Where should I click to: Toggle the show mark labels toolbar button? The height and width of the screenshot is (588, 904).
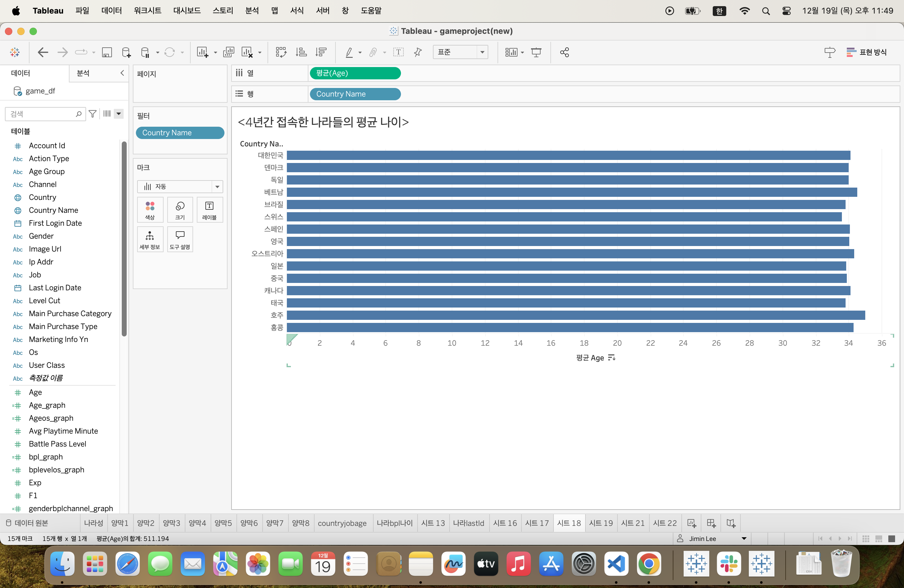[x=398, y=52]
